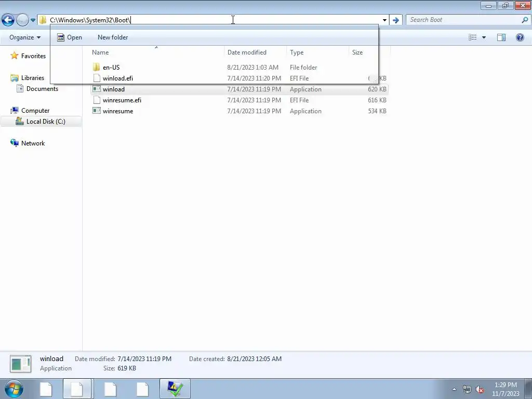This screenshot has width=532, height=399.
Task: Open the recent locations dropdown arrow
Action: coord(33,20)
